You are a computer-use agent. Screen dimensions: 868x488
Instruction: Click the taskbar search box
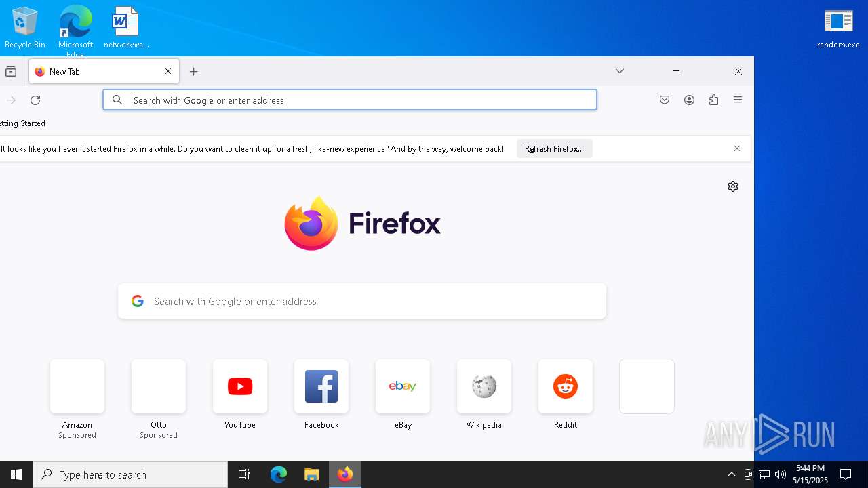point(130,474)
